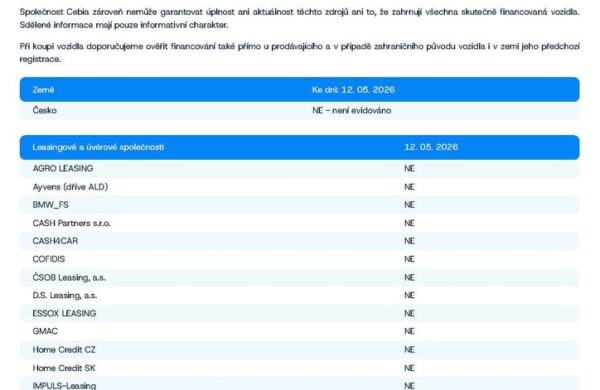Select the NE value for GMAC

coord(409,331)
